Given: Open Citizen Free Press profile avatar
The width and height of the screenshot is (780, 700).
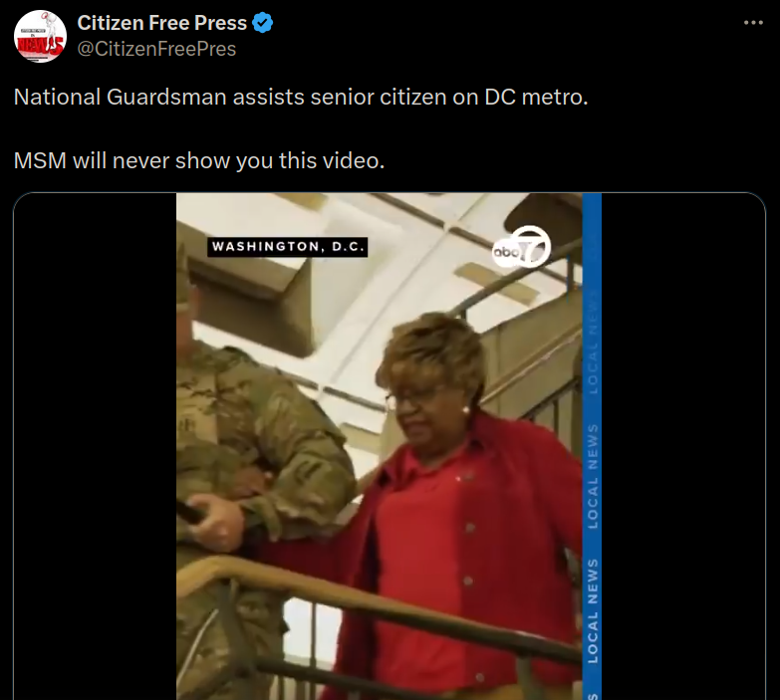Looking at the screenshot, I should (x=40, y=36).
